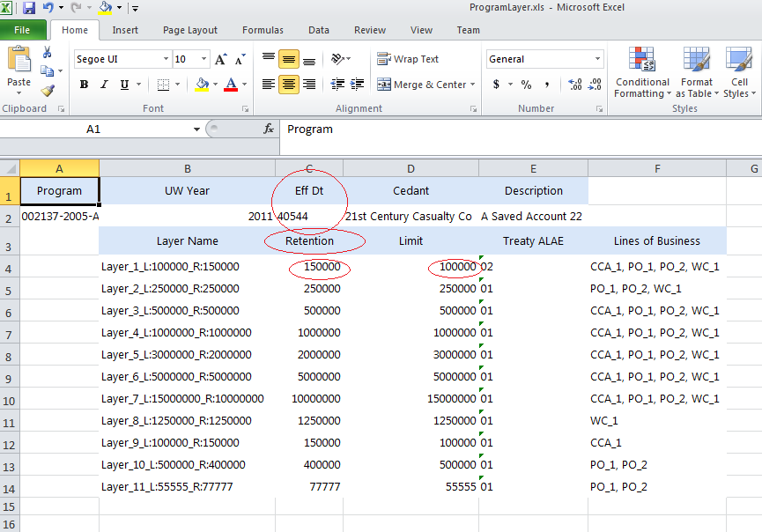
Task: Toggle Wrap Text
Action: (408, 59)
